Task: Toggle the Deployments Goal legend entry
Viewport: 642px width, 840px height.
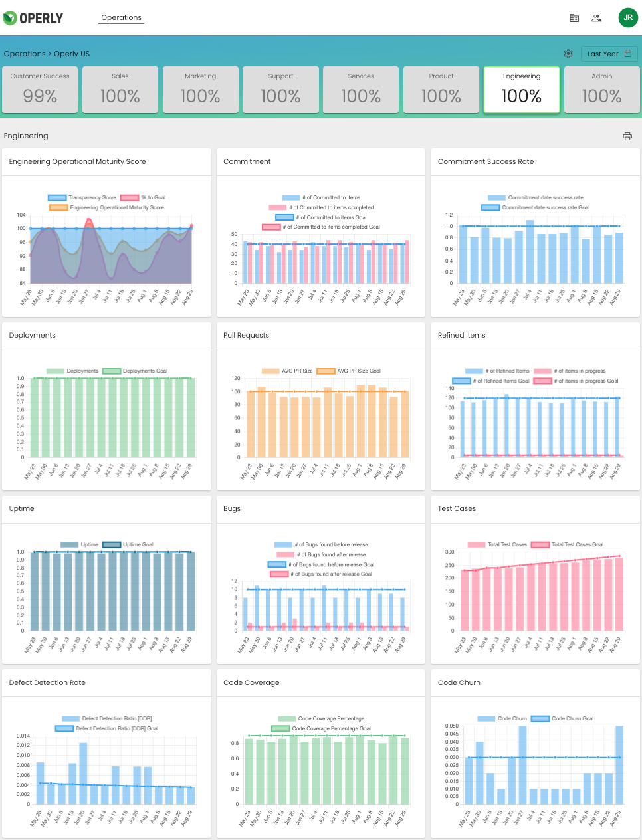Action: (x=135, y=371)
